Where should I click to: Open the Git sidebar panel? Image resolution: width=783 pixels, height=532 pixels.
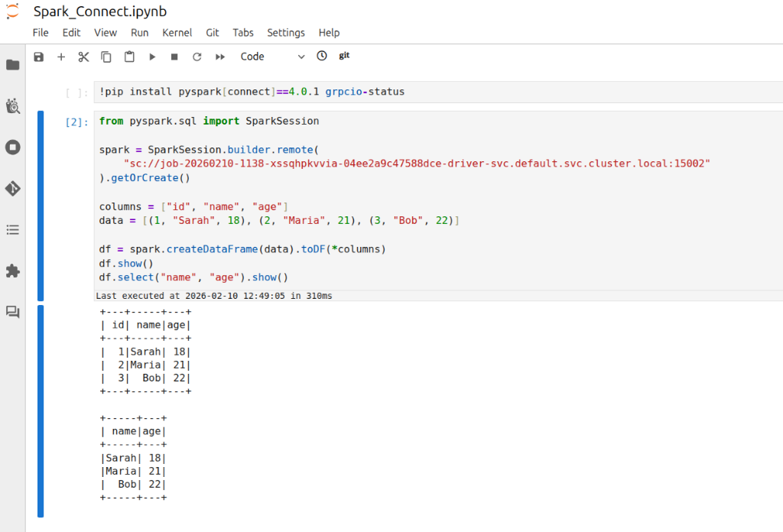pos(13,188)
